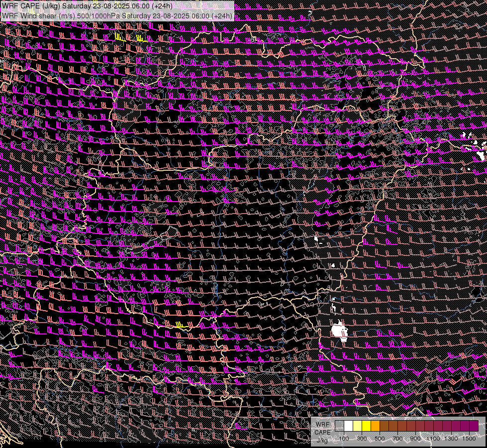Image resolution: width=487 pixels, height=448 pixels.
Task: Click the 300 legend value
Action: pyautogui.click(x=362, y=439)
